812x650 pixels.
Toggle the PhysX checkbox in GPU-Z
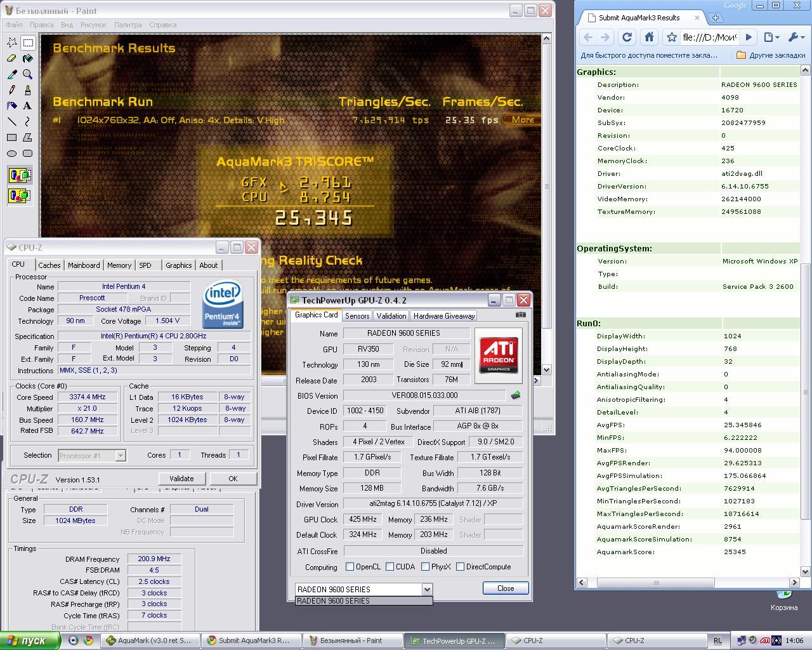425,567
